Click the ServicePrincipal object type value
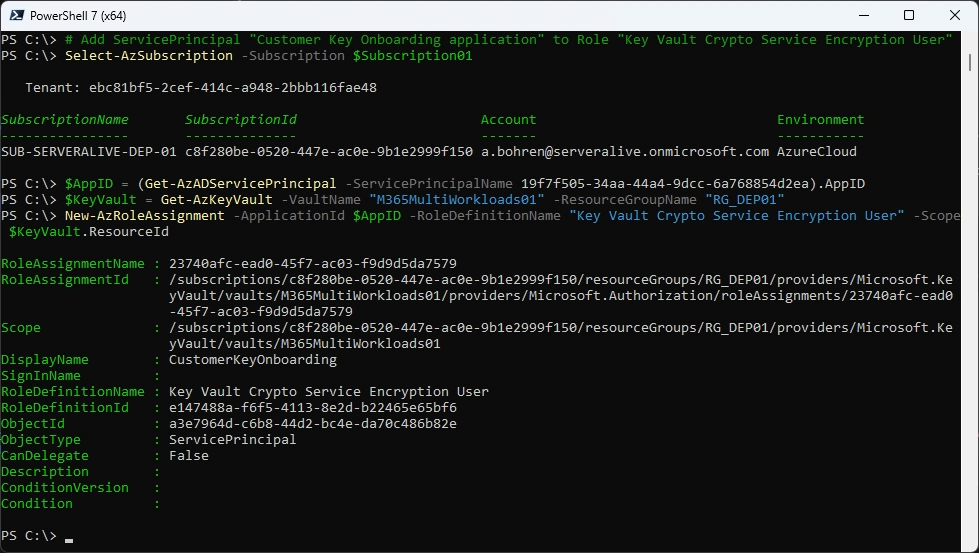 tap(233, 439)
